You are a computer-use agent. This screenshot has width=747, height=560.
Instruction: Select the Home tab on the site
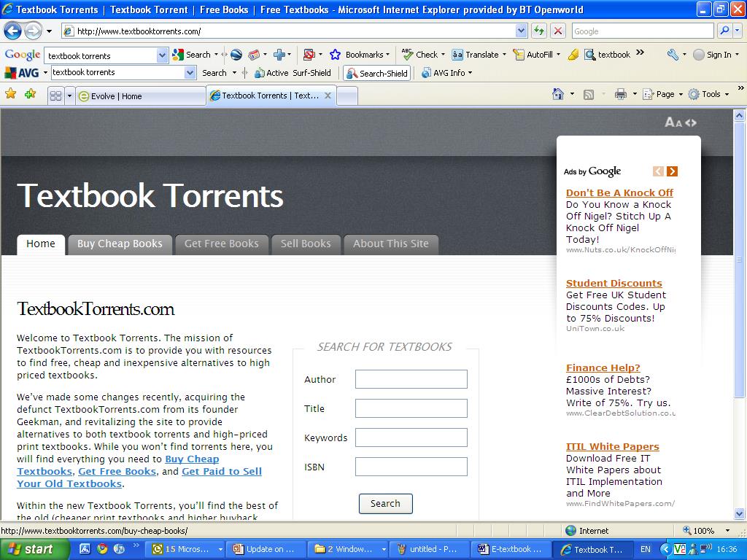coord(41,244)
